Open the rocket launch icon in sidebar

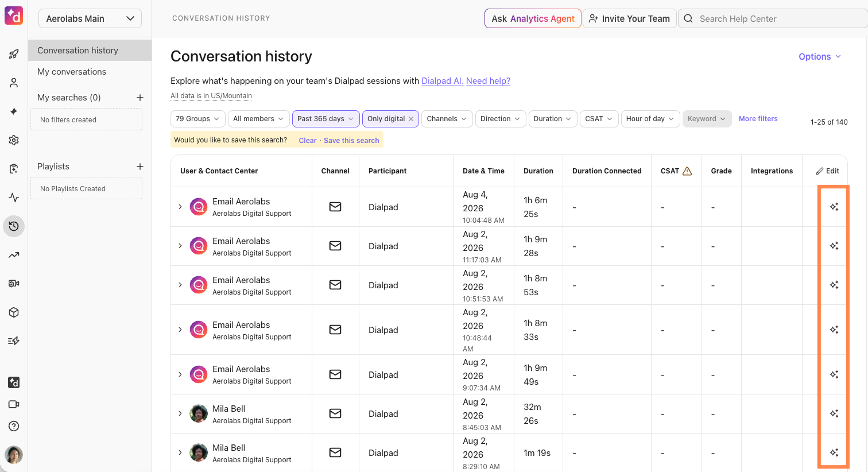click(14, 54)
